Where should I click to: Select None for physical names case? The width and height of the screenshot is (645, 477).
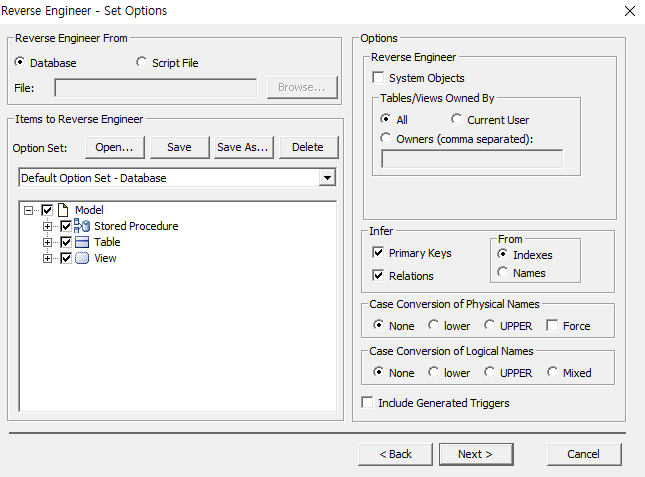[378, 325]
